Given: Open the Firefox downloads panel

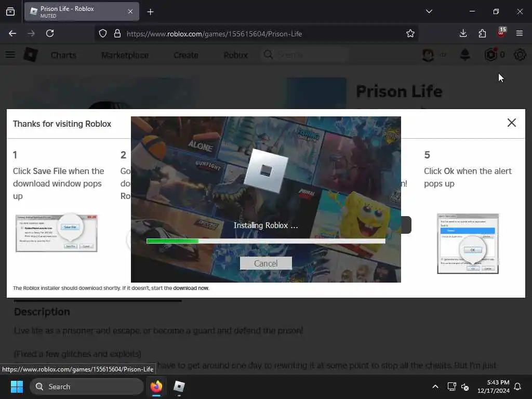Looking at the screenshot, I should 463,33.
